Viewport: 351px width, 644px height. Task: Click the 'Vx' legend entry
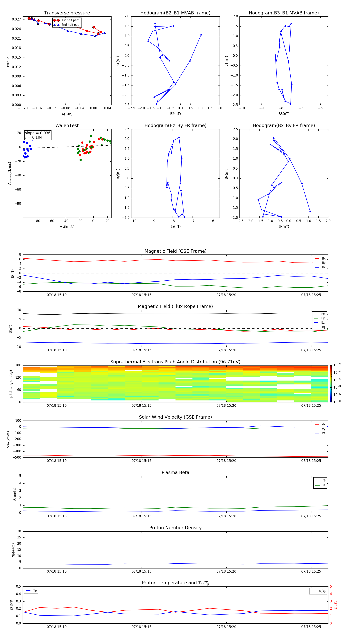[320, 424]
